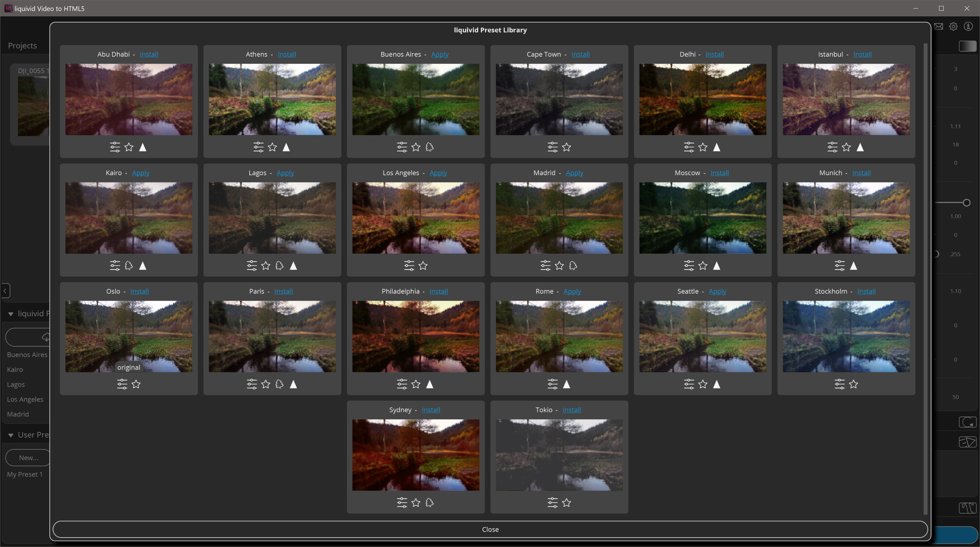Open the settings gear in the top right

pyautogui.click(x=954, y=26)
